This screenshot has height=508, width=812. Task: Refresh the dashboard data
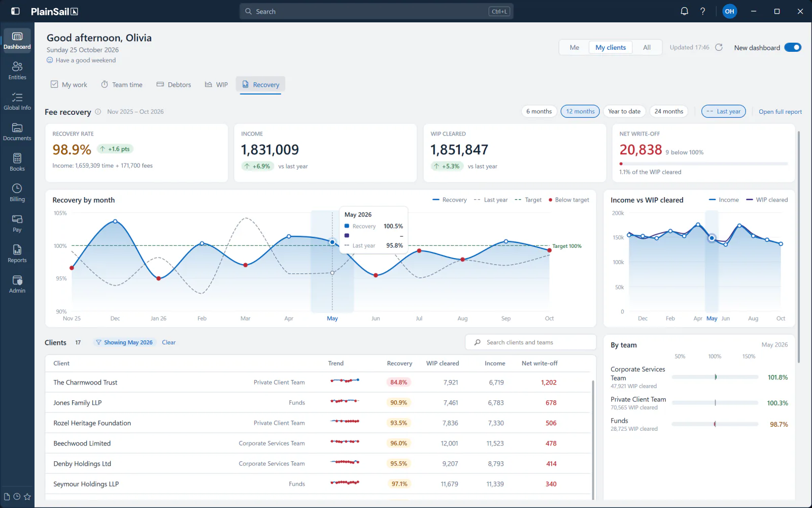[x=719, y=47]
